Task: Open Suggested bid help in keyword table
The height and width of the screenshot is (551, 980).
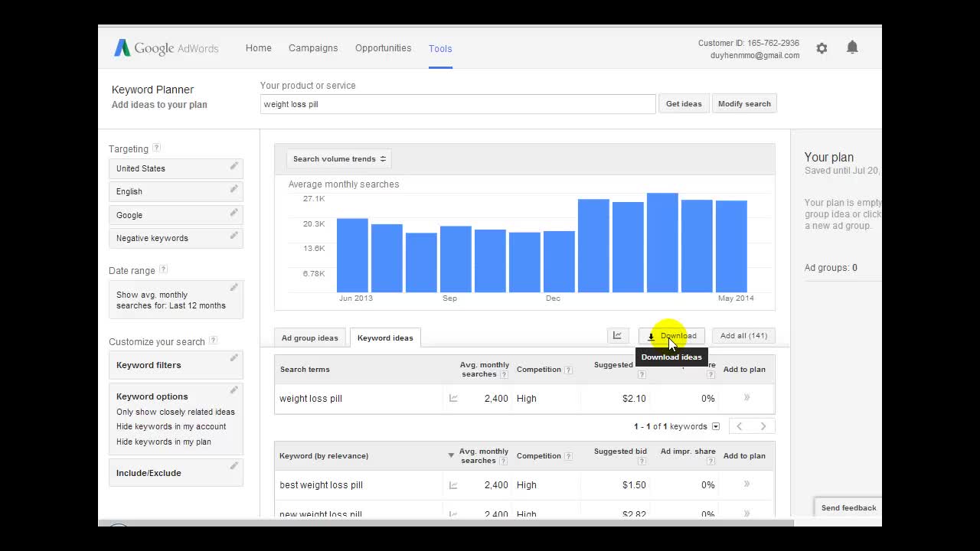Action: (642, 461)
